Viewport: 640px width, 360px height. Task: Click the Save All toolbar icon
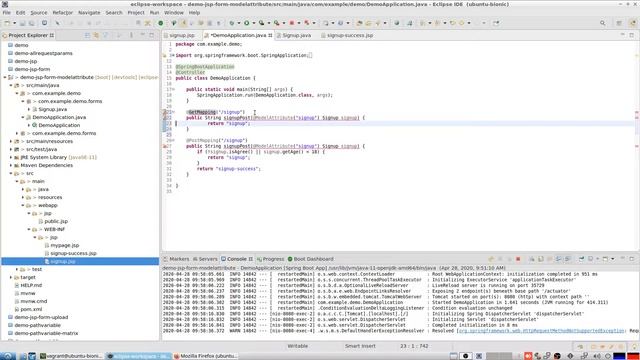click(31, 23)
